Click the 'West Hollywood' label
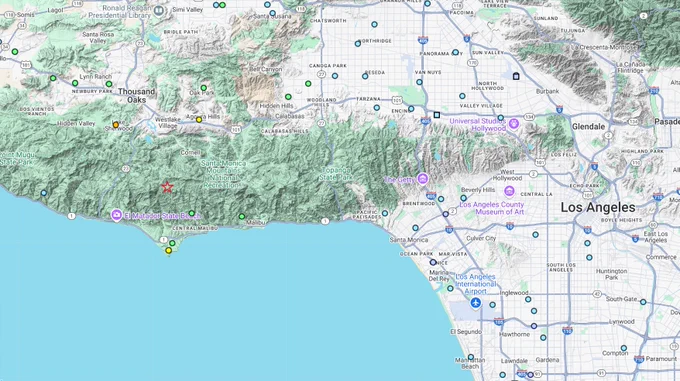 pyautogui.click(x=507, y=175)
